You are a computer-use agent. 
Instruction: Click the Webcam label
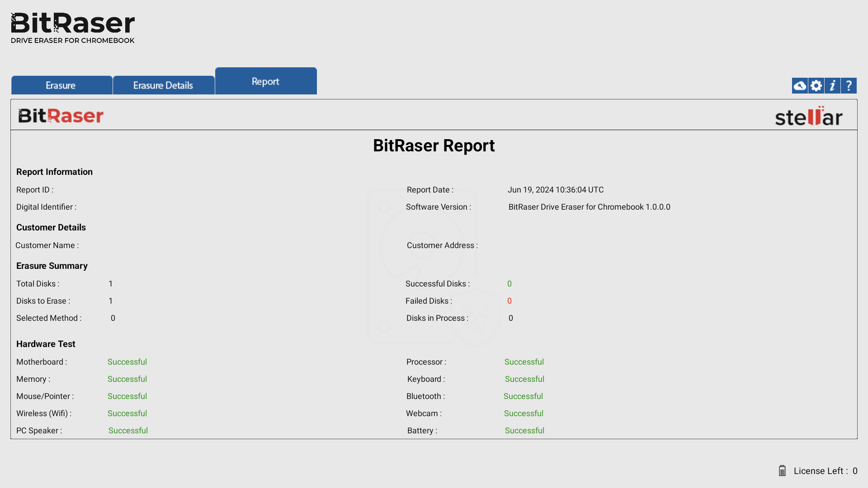(424, 413)
